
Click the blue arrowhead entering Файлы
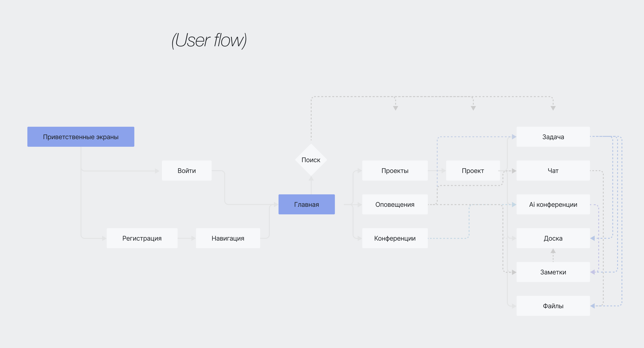[x=592, y=305]
